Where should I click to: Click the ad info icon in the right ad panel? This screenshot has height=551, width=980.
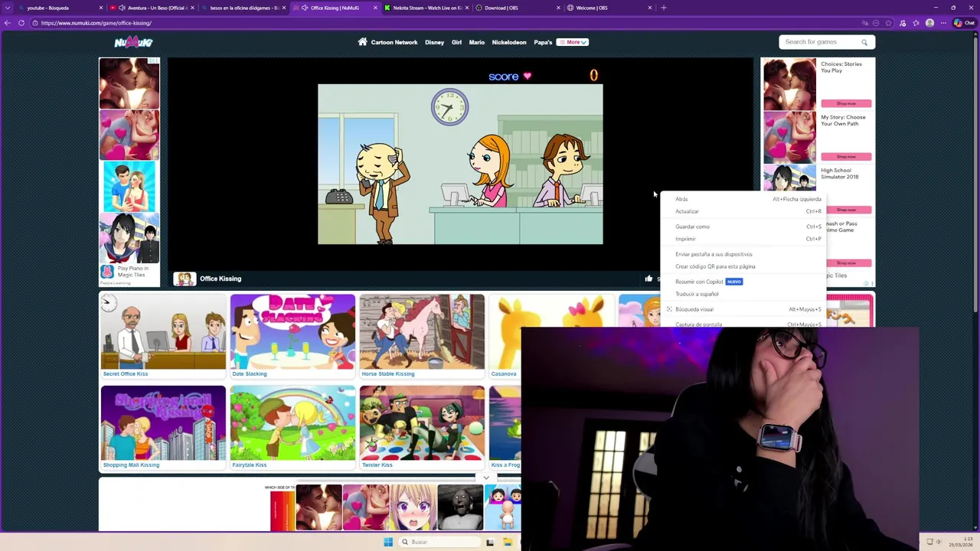[867, 283]
